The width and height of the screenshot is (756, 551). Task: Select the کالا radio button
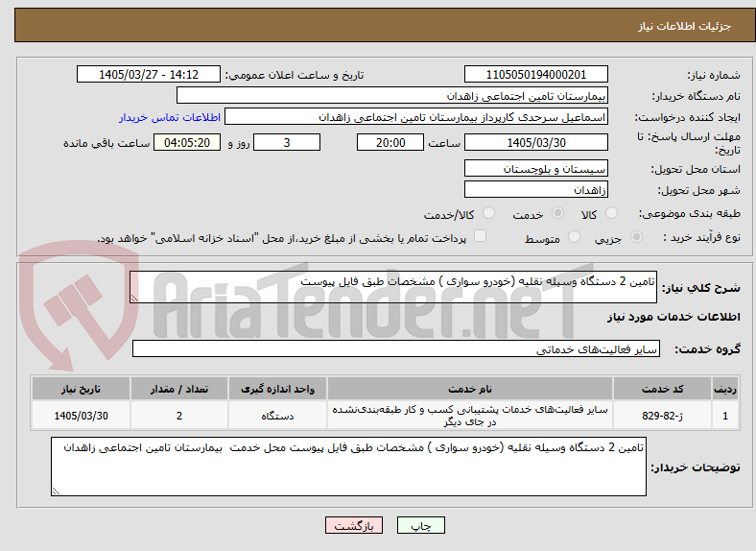click(611, 213)
